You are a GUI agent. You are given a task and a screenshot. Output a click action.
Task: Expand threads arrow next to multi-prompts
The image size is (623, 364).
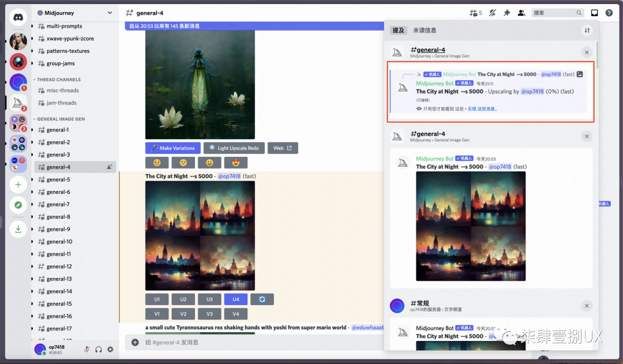tap(32, 26)
